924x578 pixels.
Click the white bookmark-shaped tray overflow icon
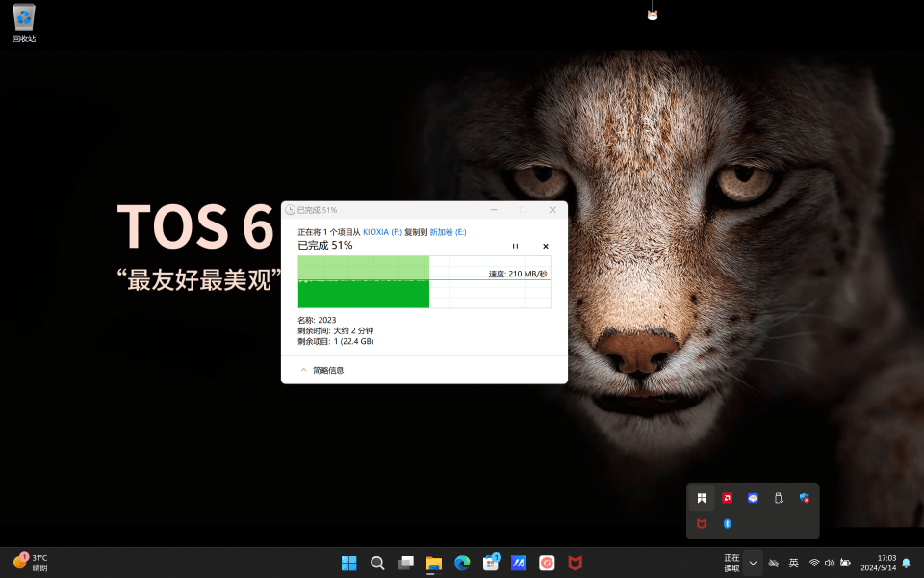[702, 498]
